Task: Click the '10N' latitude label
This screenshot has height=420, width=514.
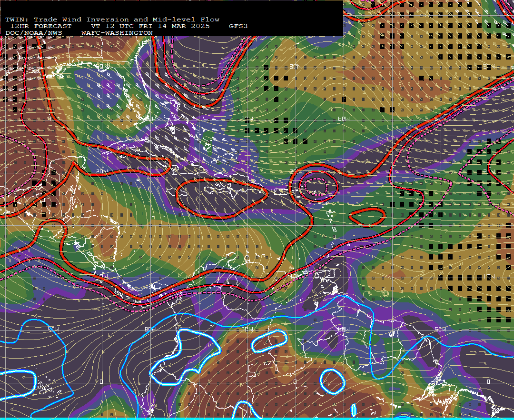Action: [489, 276]
